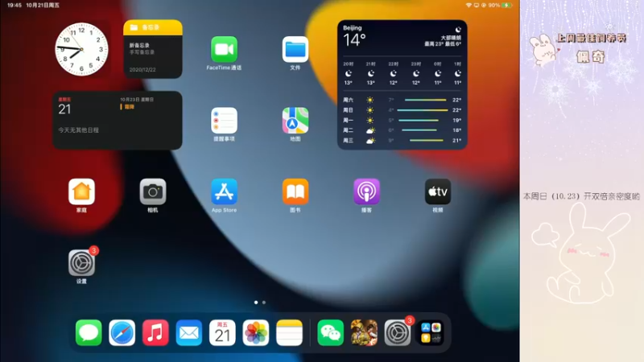Open Settings on the home screen
The width and height of the screenshot is (644, 362).
(81, 263)
